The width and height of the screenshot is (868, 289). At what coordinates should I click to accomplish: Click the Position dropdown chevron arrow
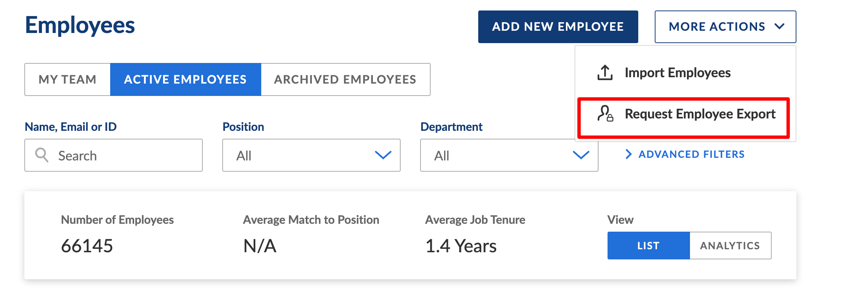pyautogui.click(x=383, y=155)
